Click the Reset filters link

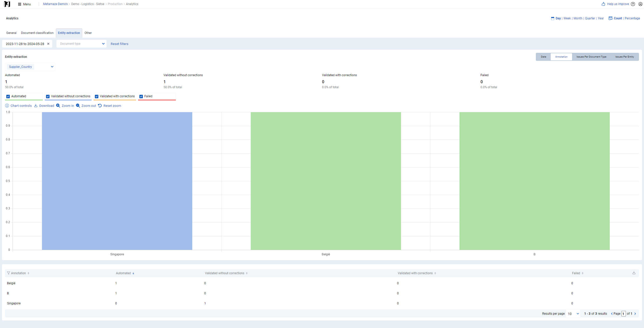[119, 44]
